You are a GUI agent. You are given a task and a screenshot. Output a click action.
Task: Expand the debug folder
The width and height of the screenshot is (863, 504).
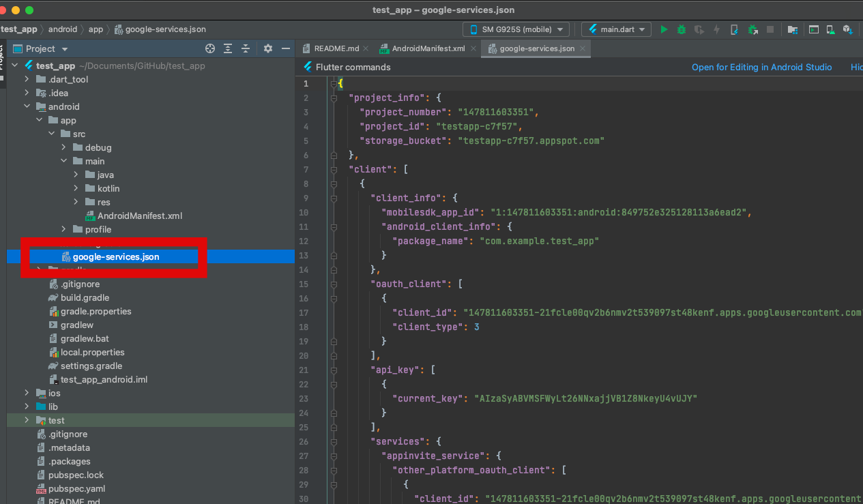pos(64,147)
